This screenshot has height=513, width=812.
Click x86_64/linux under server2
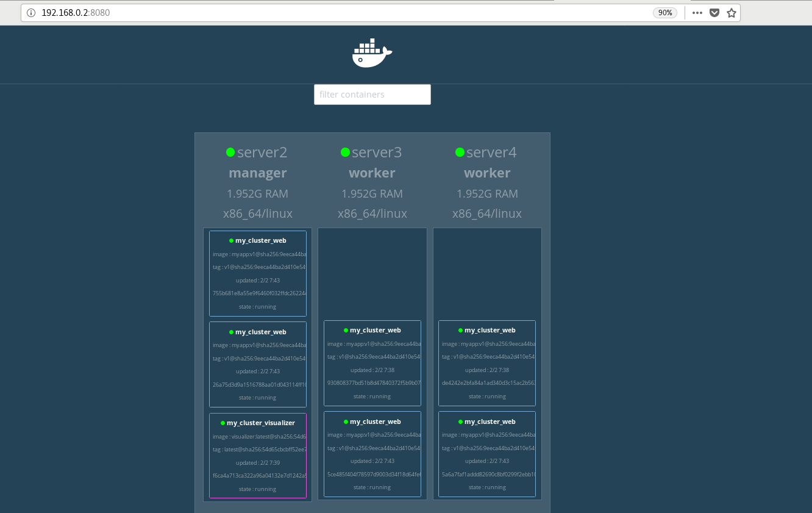[258, 214]
